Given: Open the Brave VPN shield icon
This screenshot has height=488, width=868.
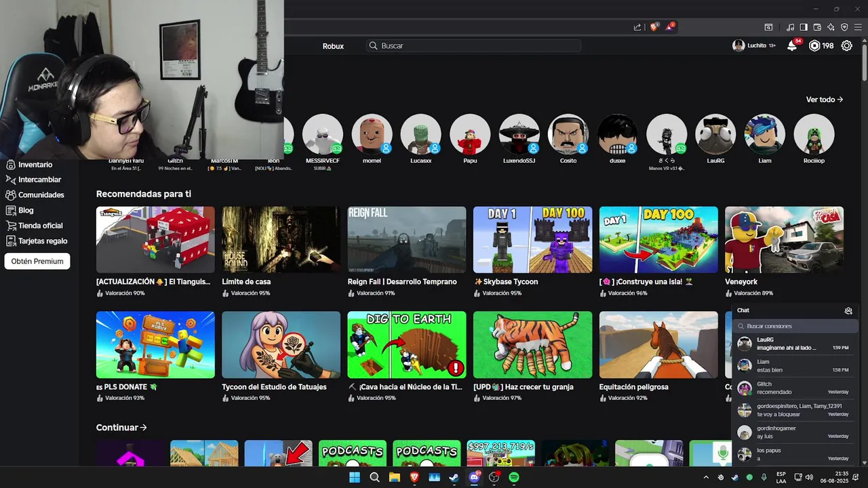Looking at the screenshot, I should 844,27.
